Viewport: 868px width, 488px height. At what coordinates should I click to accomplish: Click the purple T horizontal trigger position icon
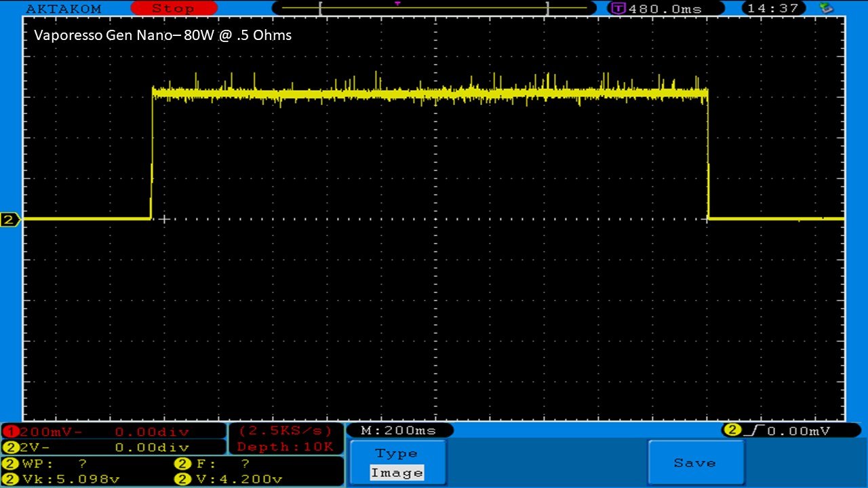[x=618, y=9]
